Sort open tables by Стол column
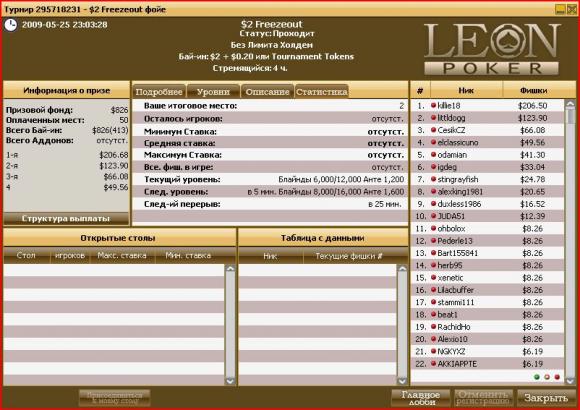Screen dimensions: 580x410 click(26, 256)
